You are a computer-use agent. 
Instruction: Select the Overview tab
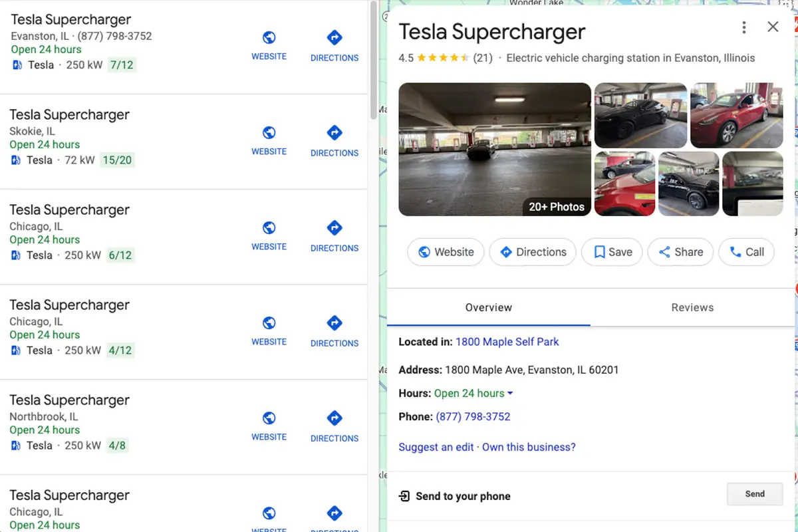[488, 307]
